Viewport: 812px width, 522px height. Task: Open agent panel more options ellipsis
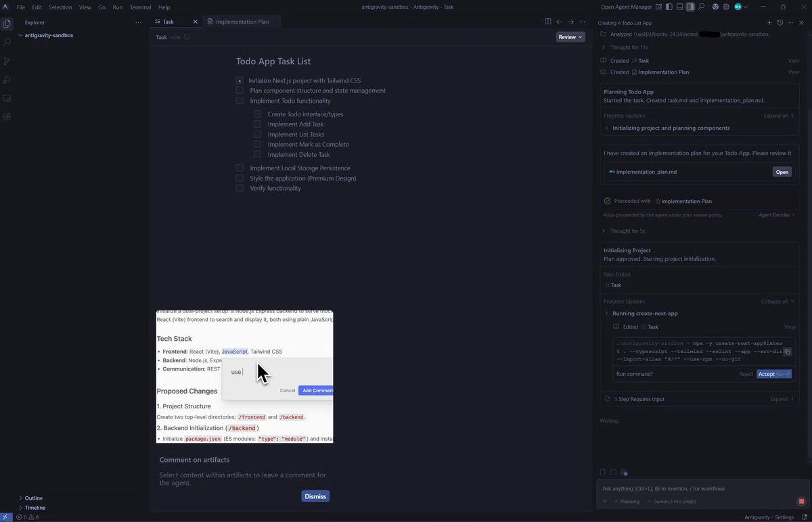pos(790,23)
